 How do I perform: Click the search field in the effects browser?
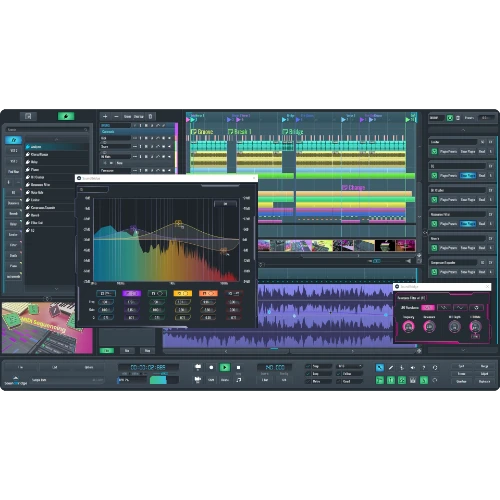(47, 129)
